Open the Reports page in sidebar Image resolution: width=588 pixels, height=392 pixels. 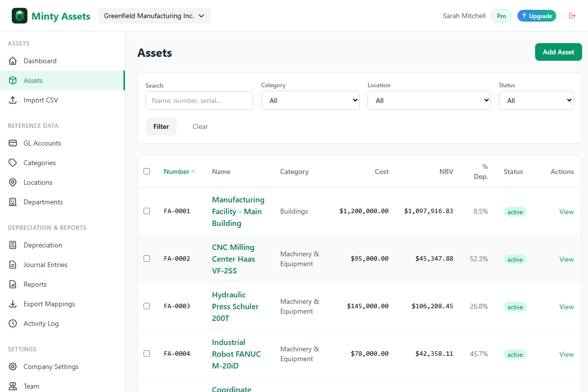pos(62,284)
